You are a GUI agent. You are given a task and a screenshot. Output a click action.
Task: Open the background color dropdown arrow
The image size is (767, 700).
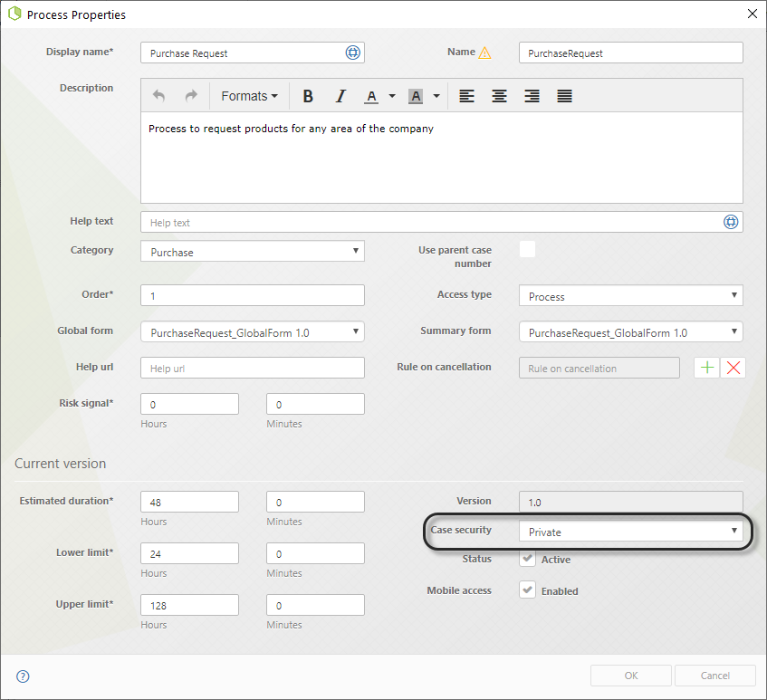click(436, 96)
